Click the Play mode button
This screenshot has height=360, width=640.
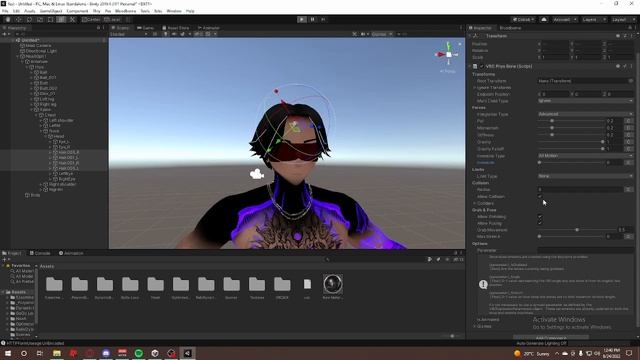[302, 19]
